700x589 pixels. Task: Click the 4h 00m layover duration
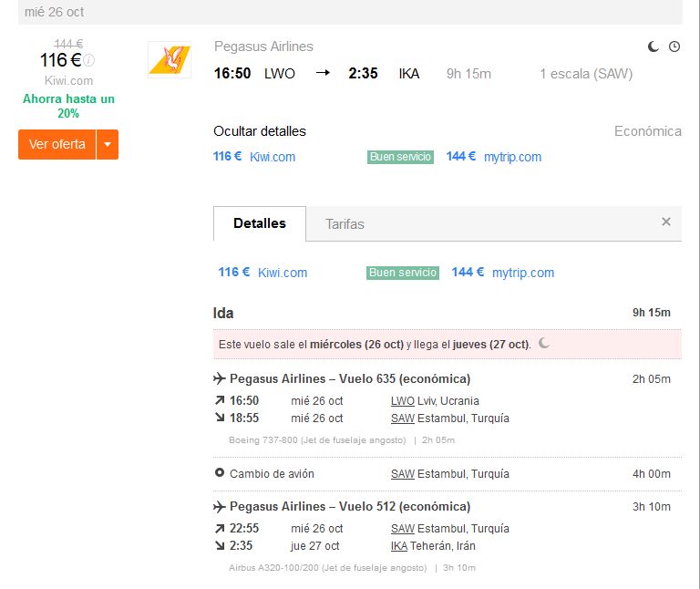[652, 474]
